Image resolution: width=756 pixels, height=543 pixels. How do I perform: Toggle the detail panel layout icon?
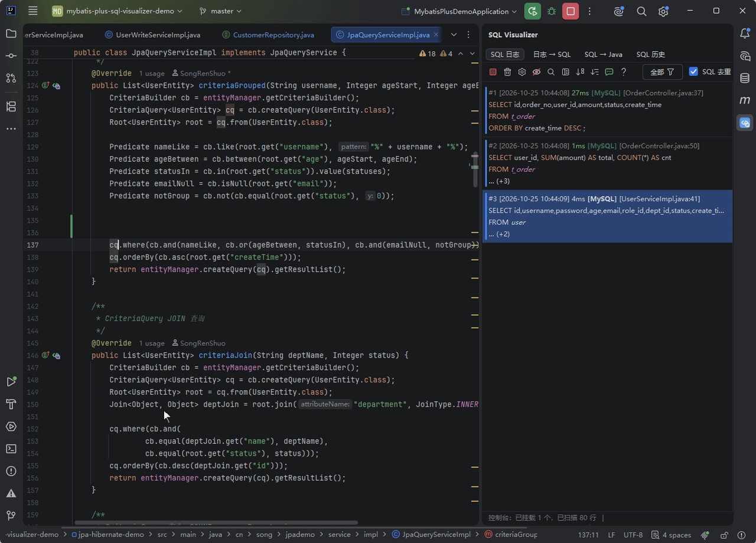[566, 72]
